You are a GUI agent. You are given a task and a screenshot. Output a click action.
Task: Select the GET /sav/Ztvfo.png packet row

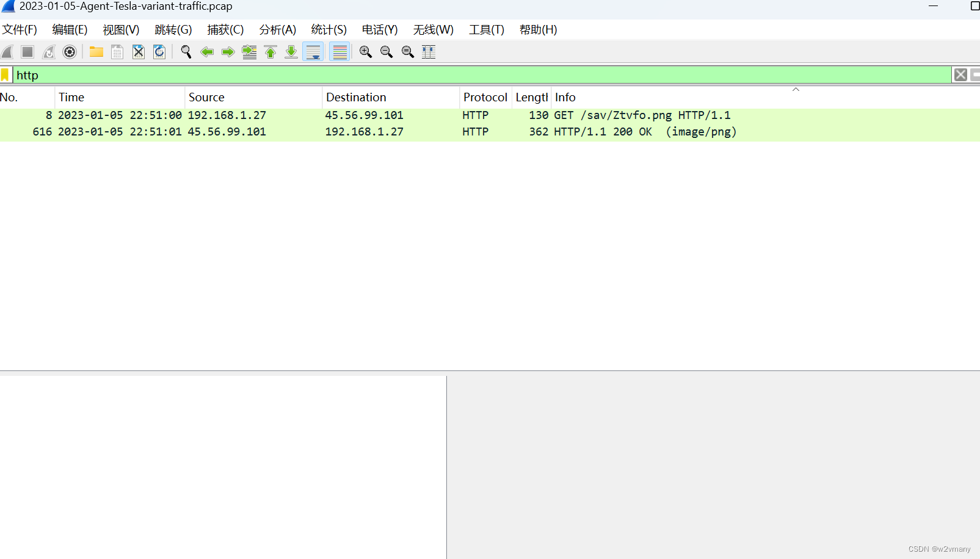pos(490,115)
